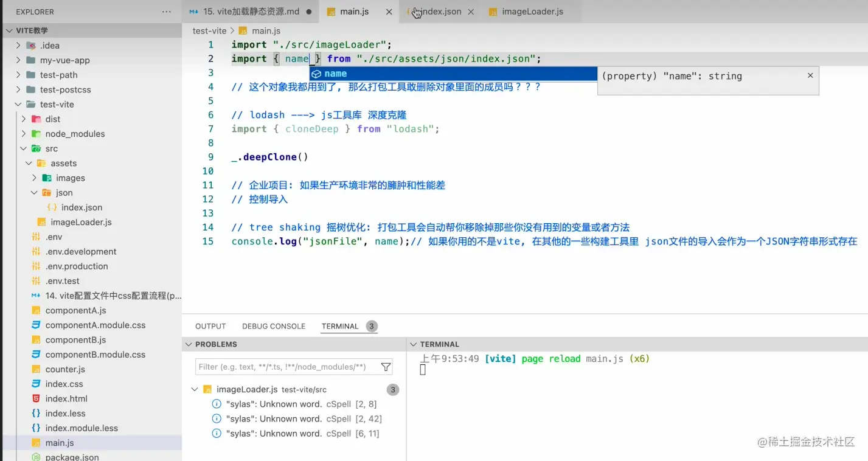Expand the node_modules folder
The height and width of the screenshot is (461, 868).
(x=24, y=134)
